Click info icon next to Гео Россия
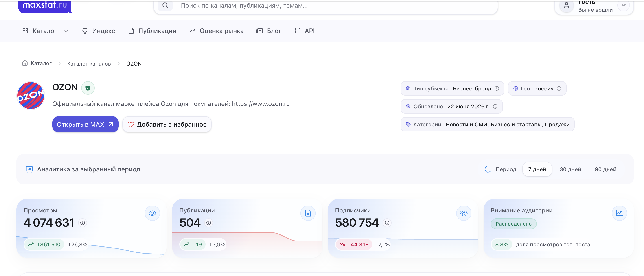The width and height of the screenshot is (644, 276). click(559, 88)
